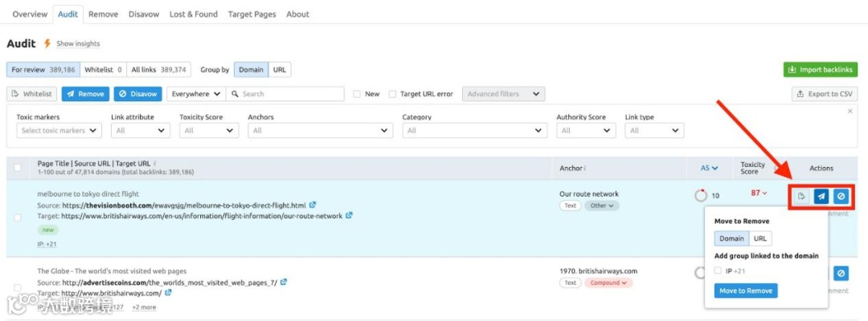
Task: Click Move to Remove button in popup
Action: pyautogui.click(x=746, y=291)
